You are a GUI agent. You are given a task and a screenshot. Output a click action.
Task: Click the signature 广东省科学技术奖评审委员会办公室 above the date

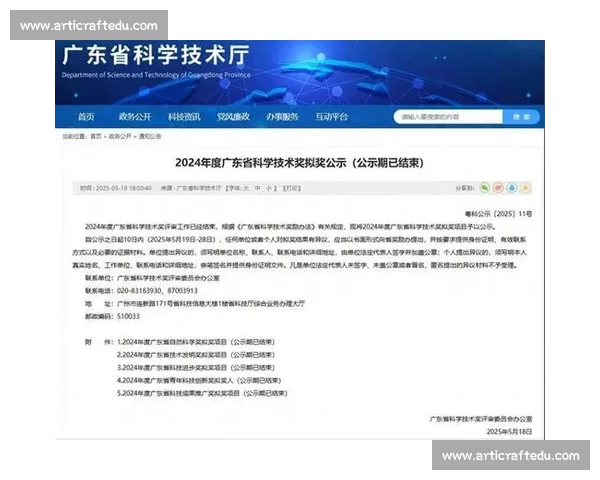(481, 419)
